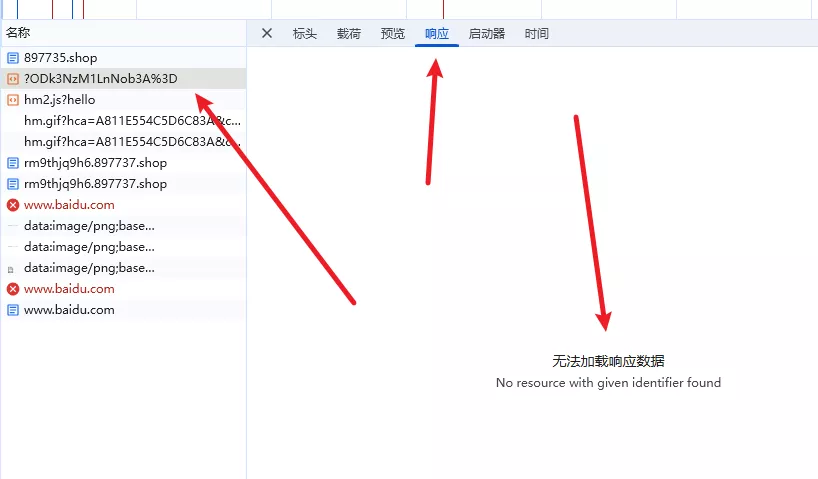Click the document icon of the bottom www.baidu.com
Screen dimensions: 818x479
pyautogui.click(x=13, y=310)
